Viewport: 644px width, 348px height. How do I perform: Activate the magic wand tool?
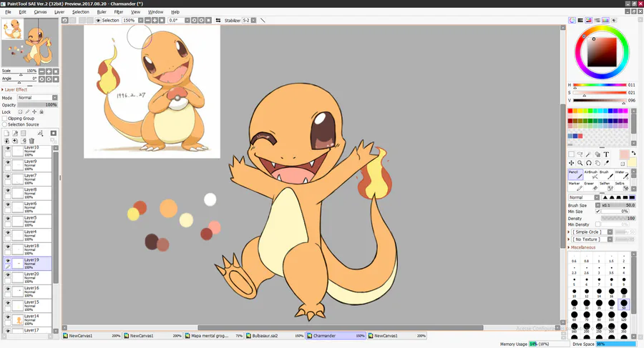pyautogui.click(x=589, y=154)
